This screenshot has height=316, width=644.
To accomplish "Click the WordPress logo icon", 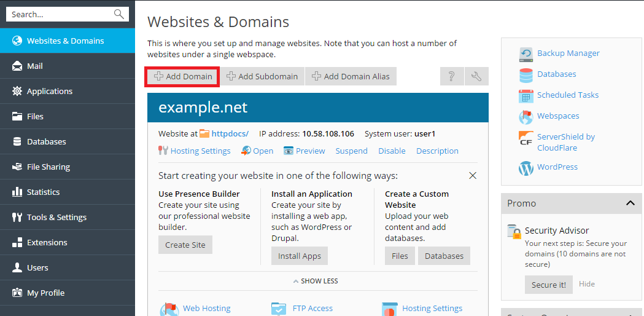I will (x=526, y=167).
